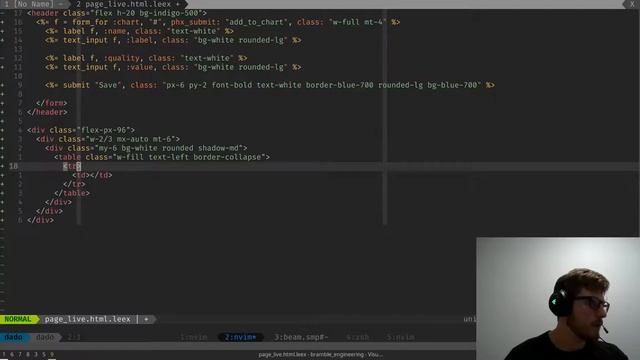Click "add_to_chart" string in form_for line
The width and height of the screenshot is (640, 360).
[256, 22]
